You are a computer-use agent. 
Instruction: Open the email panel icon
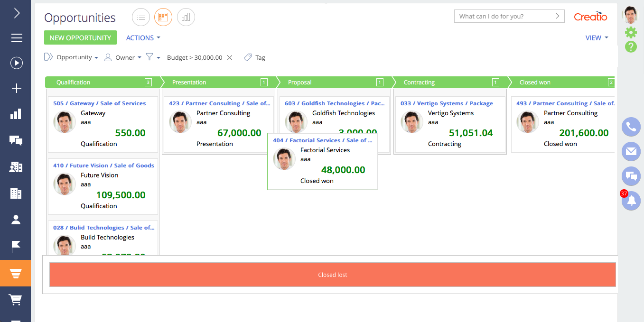[631, 151]
